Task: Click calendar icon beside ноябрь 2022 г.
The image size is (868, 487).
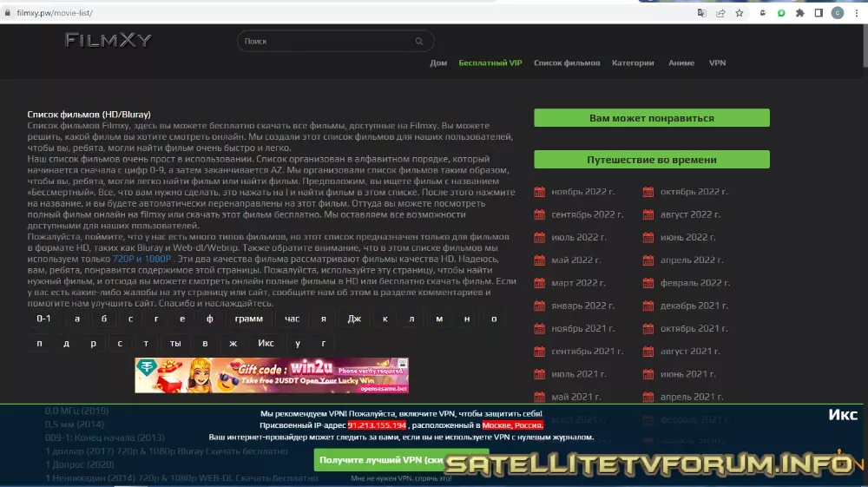Action: pos(539,192)
